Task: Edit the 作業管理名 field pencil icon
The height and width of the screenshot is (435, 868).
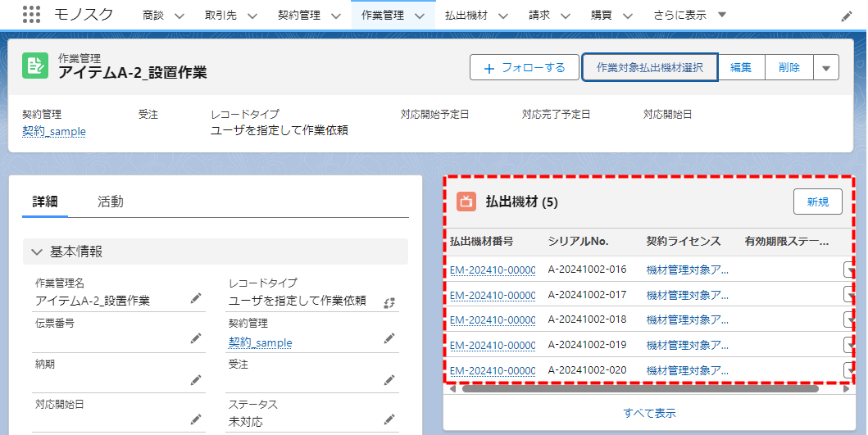Action: point(195,298)
